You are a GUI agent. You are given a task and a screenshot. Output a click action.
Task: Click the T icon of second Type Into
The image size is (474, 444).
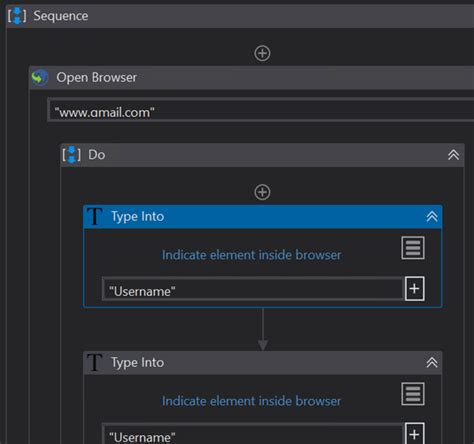point(95,362)
